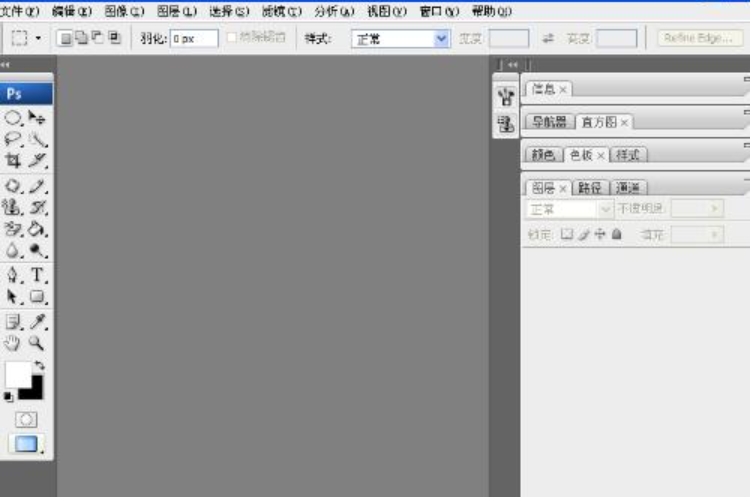Choose New Selection mode in options bar
Image resolution: width=751 pixels, height=501 pixels.
(x=65, y=38)
